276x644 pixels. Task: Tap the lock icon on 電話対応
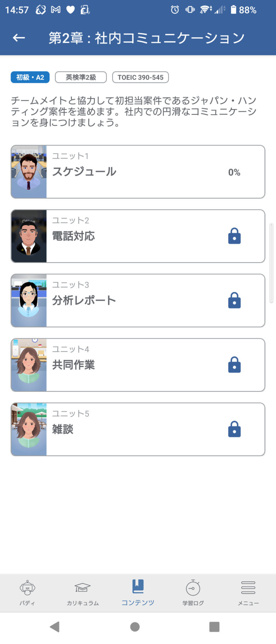pos(234,236)
